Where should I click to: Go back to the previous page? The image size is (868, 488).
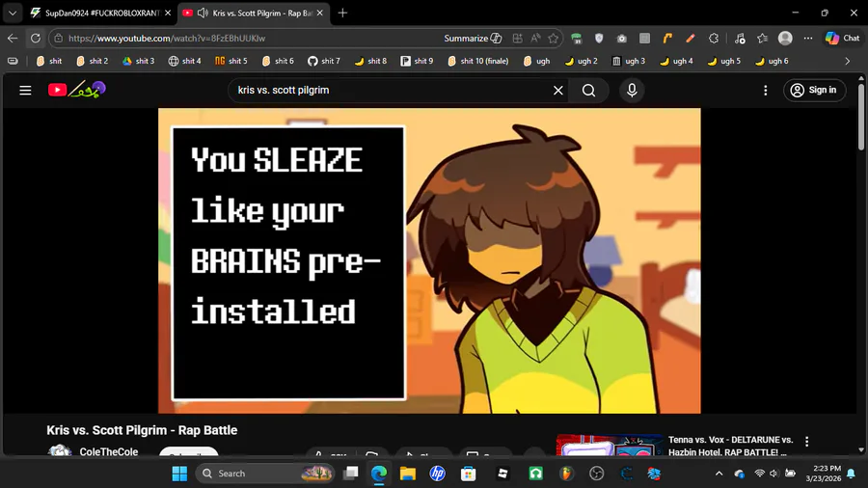tap(13, 39)
